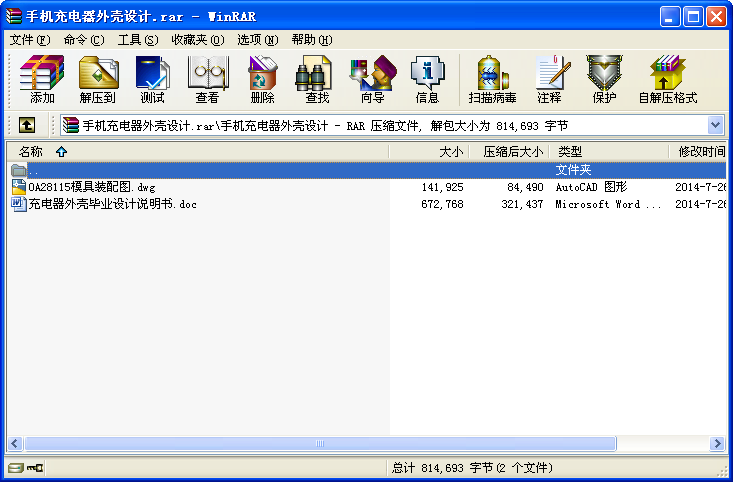Click the 保护 (Protect) shield icon
733x482 pixels.
604,79
